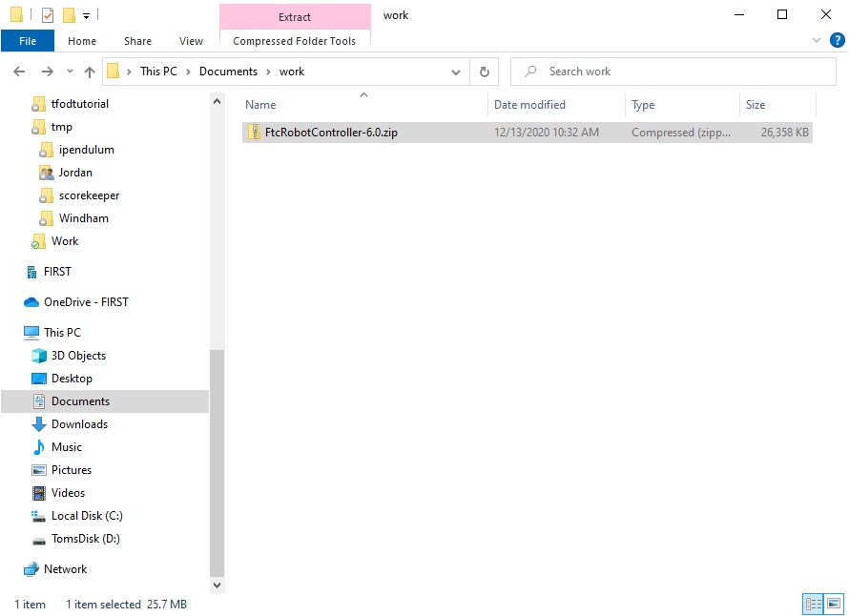Open Downloads in navigation pane
Image resolution: width=849 pixels, height=616 pixels.
[x=79, y=424]
